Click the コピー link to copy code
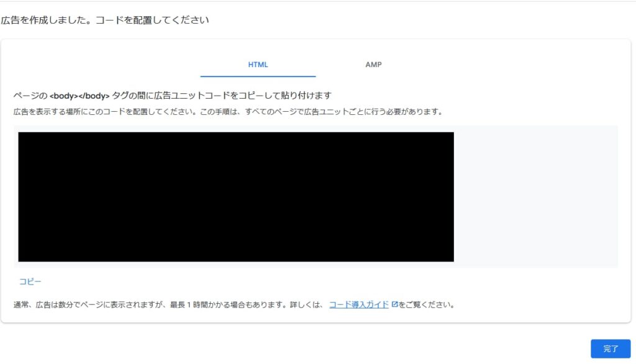This screenshot has height=364, width=636. (x=30, y=281)
